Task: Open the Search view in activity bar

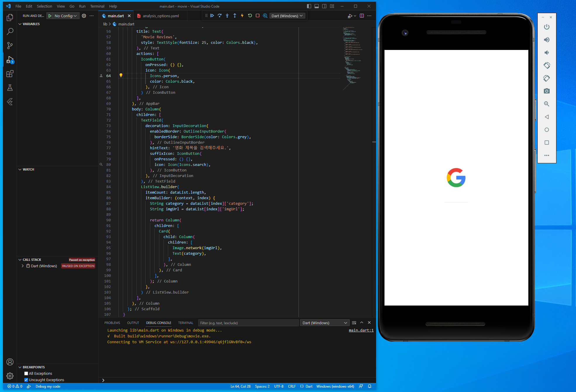Action: tap(10, 31)
